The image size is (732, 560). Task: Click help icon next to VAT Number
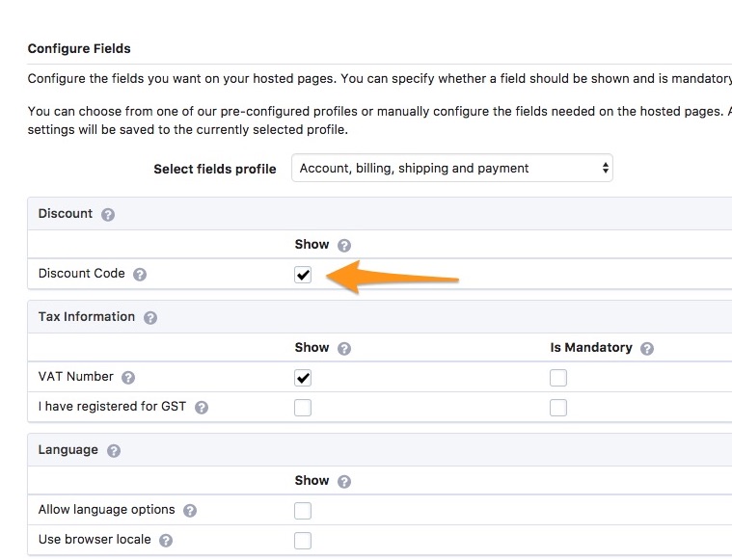point(128,378)
